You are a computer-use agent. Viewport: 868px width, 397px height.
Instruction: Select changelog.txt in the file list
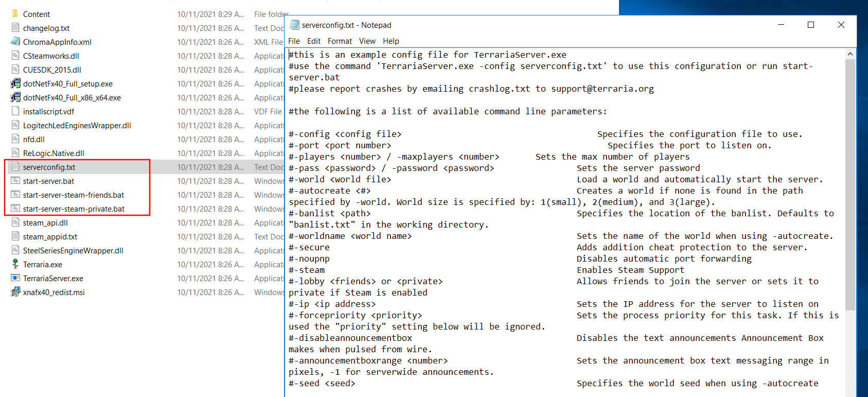coord(46,28)
